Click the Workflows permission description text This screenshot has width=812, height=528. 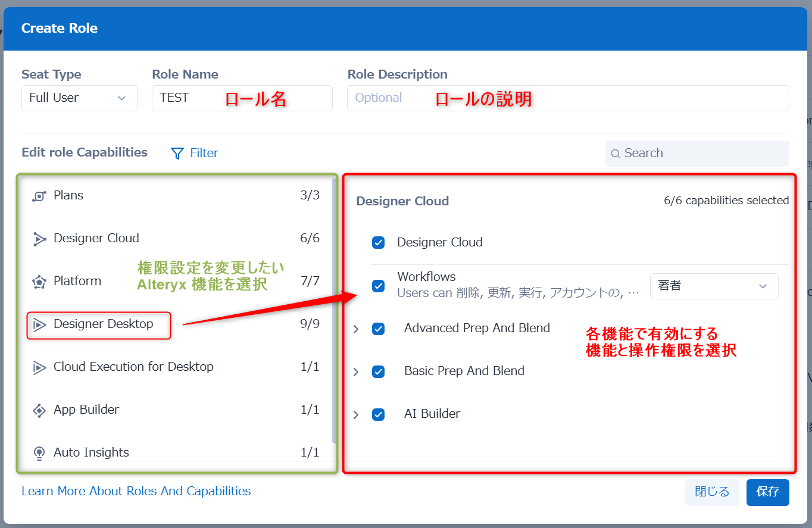tap(519, 293)
